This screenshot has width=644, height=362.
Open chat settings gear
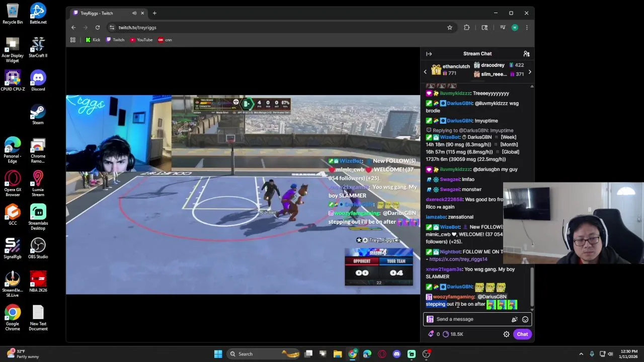click(x=506, y=334)
